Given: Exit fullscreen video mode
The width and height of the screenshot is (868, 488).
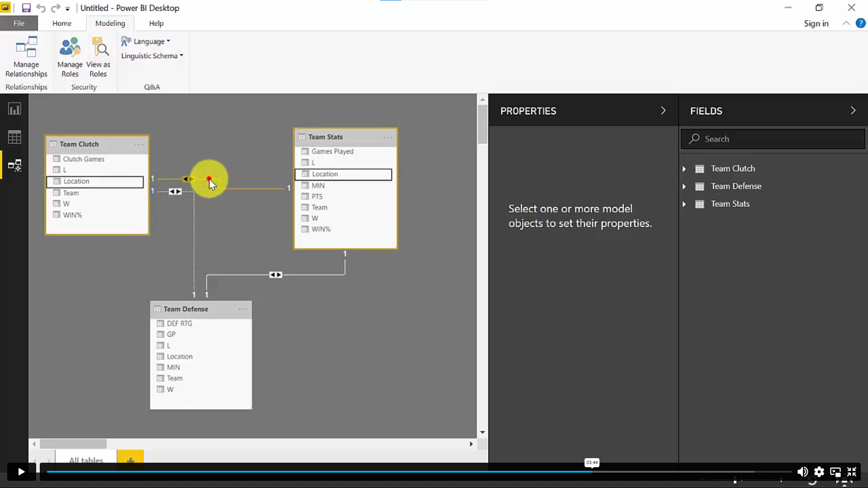Looking at the screenshot, I should pyautogui.click(x=852, y=472).
